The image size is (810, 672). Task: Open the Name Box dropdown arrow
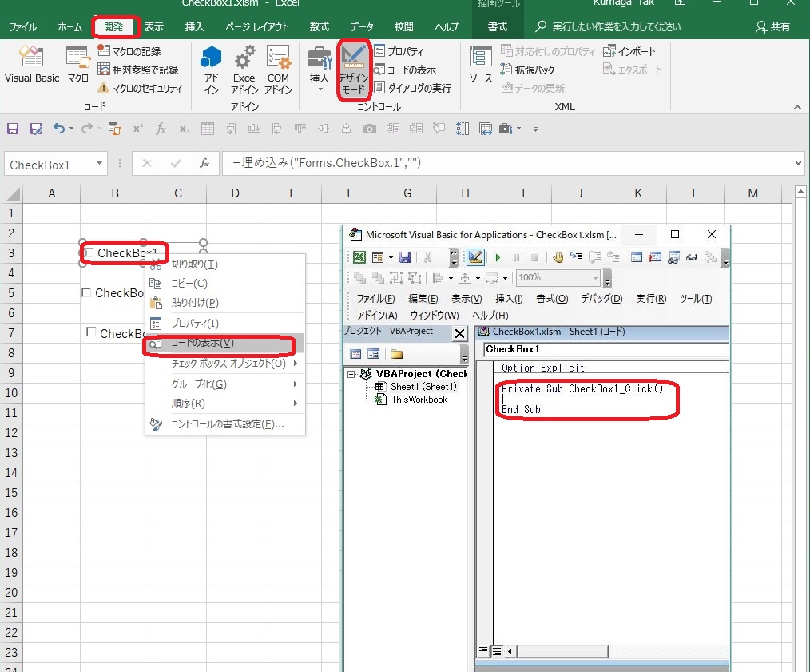pos(99,164)
